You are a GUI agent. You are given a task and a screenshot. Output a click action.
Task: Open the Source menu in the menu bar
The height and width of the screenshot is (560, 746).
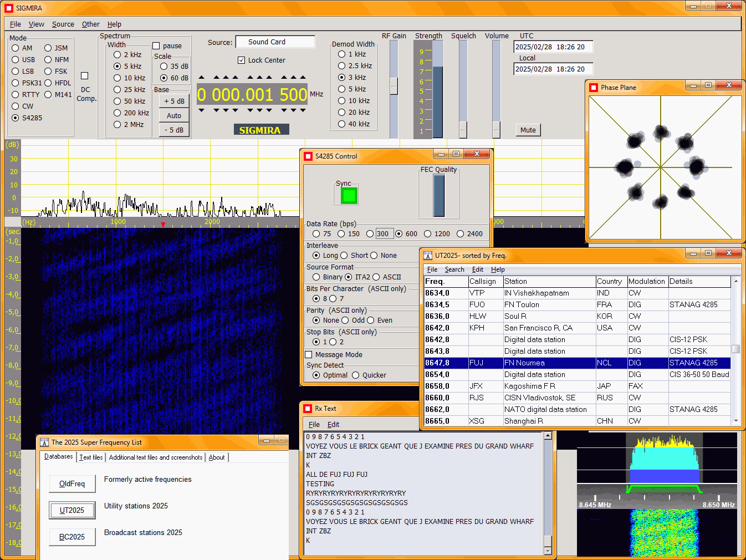pyautogui.click(x=63, y=24)
